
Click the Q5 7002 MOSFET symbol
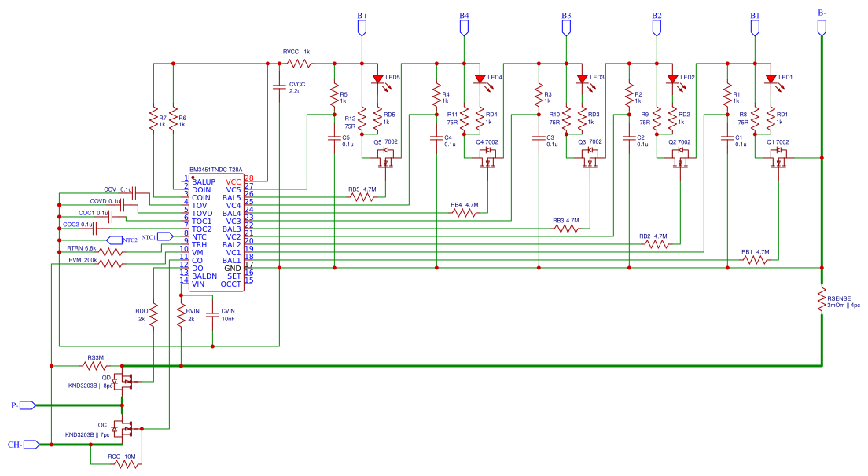click(386, 161)
